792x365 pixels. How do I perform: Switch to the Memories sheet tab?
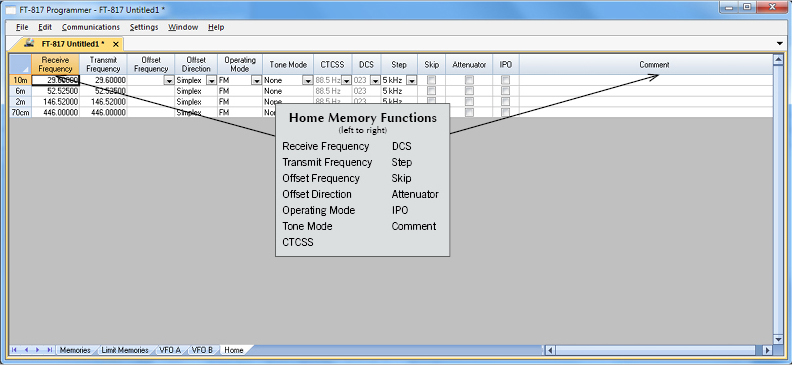point(75,350)
